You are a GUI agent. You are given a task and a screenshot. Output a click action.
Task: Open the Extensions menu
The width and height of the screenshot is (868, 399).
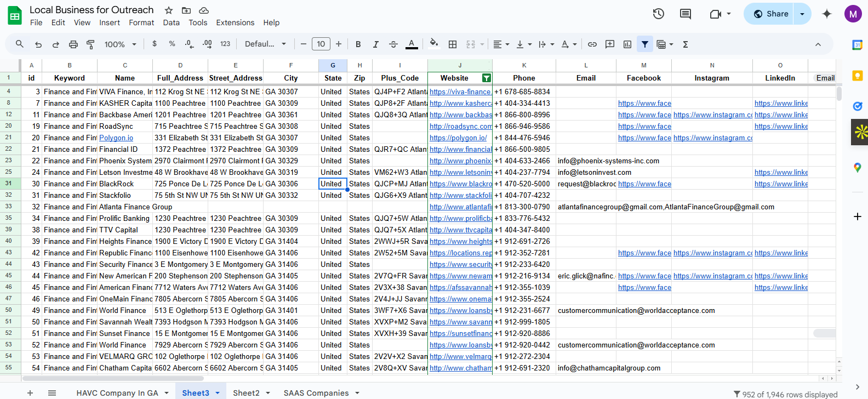[x=235, y=22]
